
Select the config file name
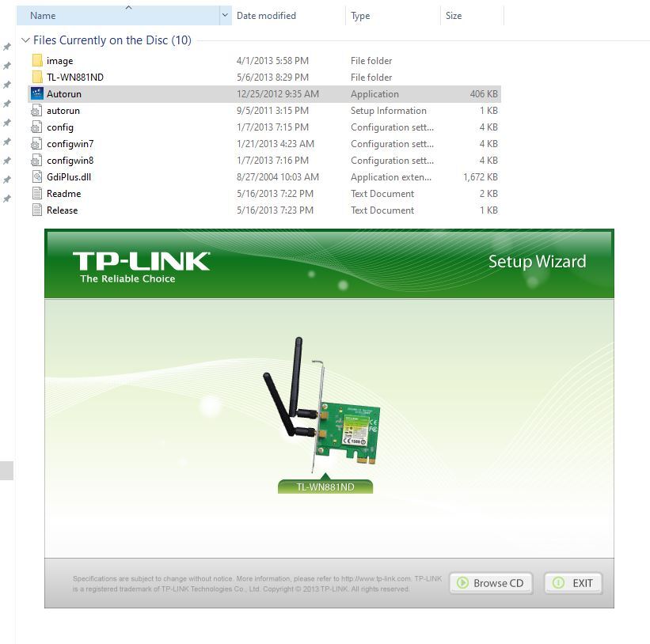(x=60, y=127)
